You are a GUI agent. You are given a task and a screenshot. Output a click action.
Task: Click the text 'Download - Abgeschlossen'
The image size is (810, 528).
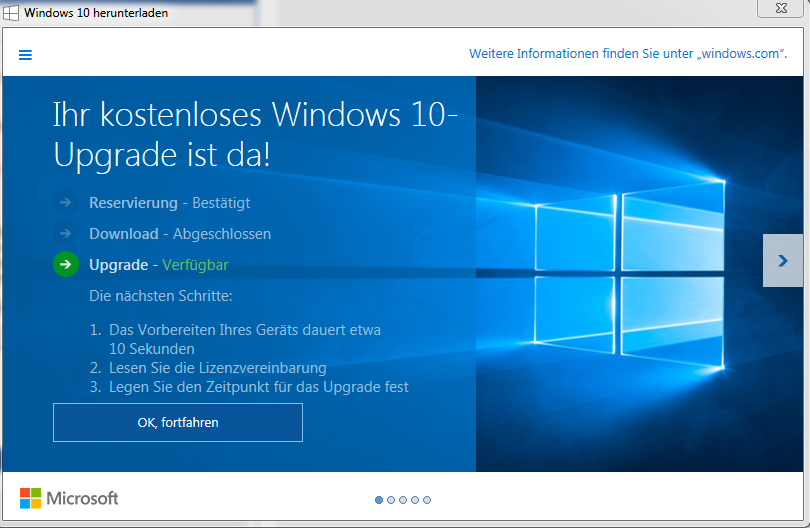[180, 234]
